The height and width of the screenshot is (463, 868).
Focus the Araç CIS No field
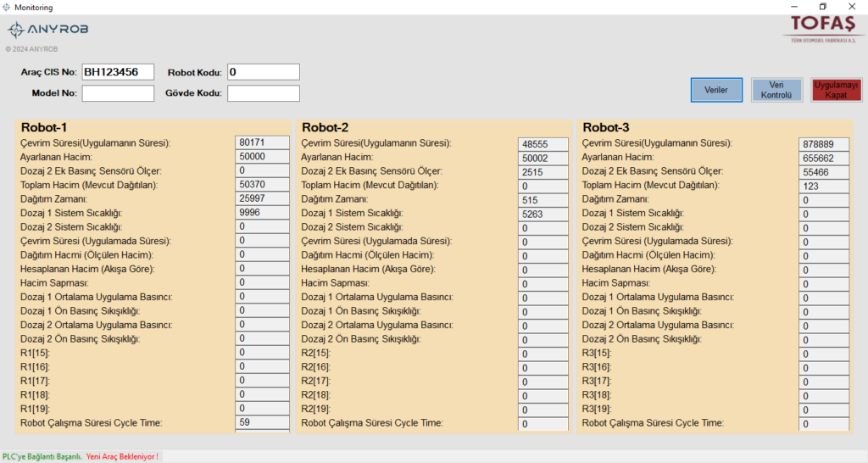click(118, 72)
